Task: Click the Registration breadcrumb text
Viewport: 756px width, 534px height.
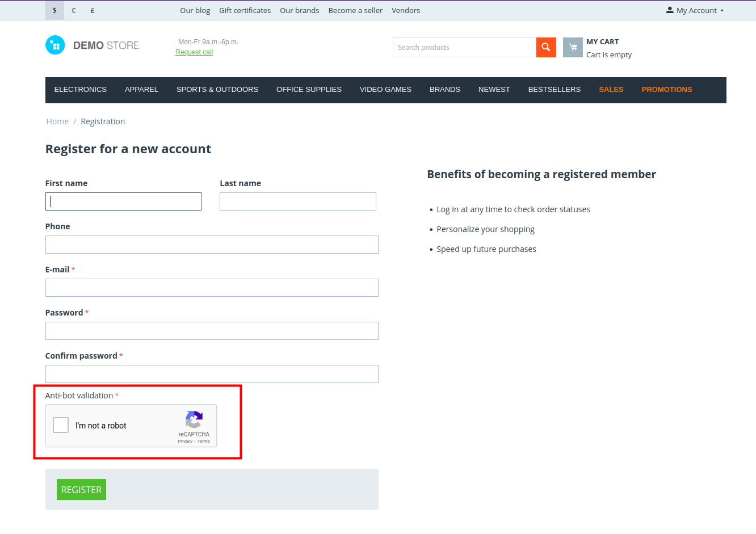Action: 103,121
